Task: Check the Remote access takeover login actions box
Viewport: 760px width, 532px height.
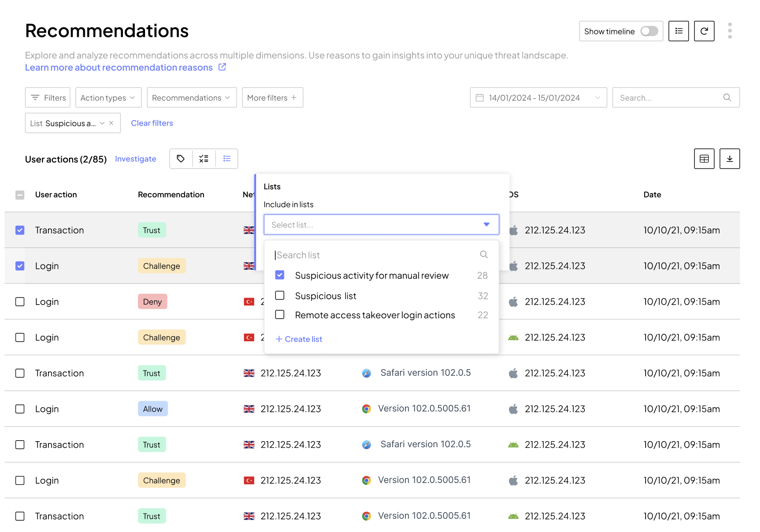Action: point(280,314)
